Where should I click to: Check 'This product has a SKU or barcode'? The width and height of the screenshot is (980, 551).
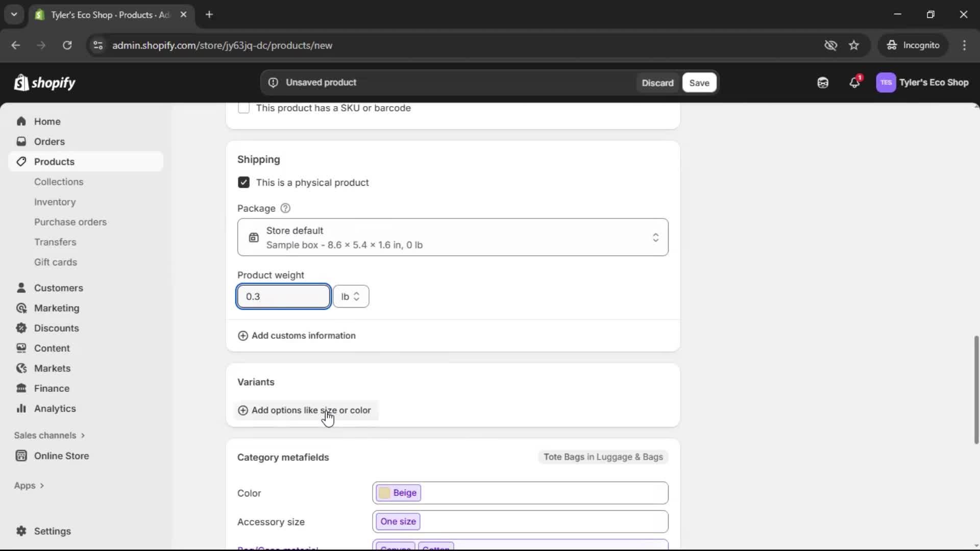[243, 108]
